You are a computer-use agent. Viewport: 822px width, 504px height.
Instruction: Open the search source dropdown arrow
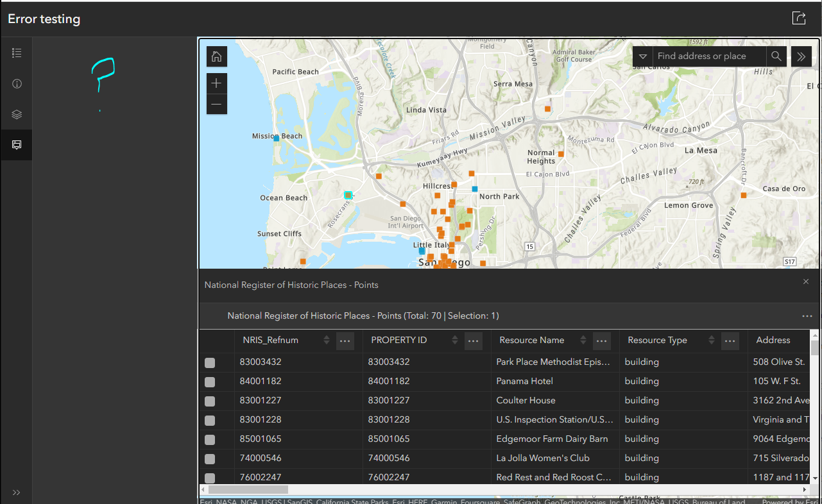642,56
